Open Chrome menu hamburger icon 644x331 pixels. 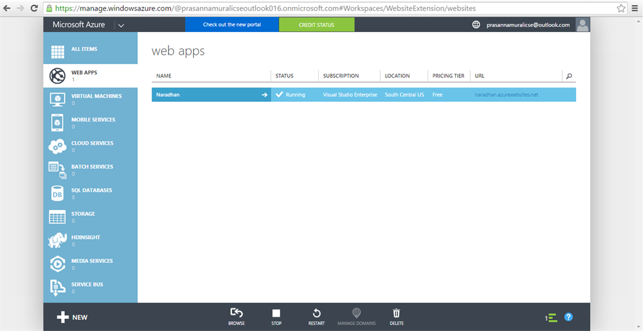coord(635,8)
